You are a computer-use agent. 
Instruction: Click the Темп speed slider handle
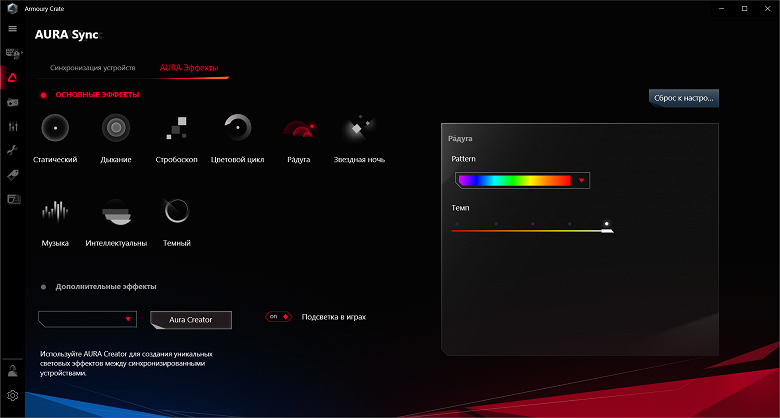coord(607,230)
